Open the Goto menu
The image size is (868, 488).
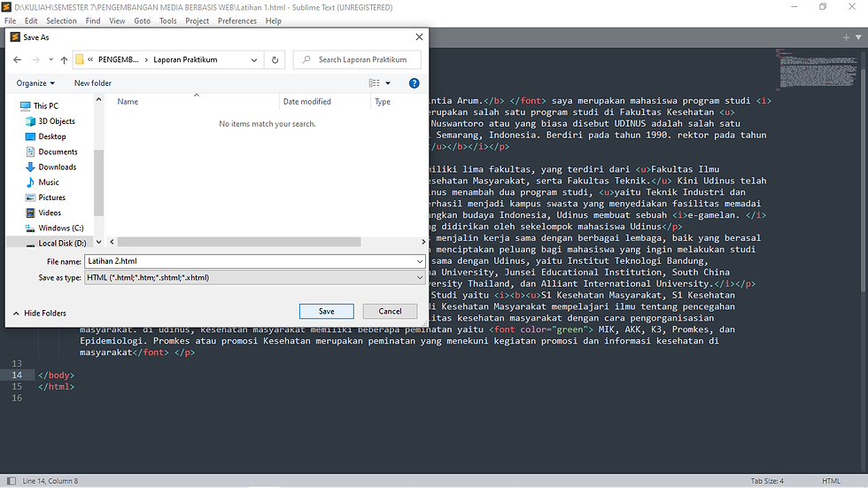(x=143, y=21)
